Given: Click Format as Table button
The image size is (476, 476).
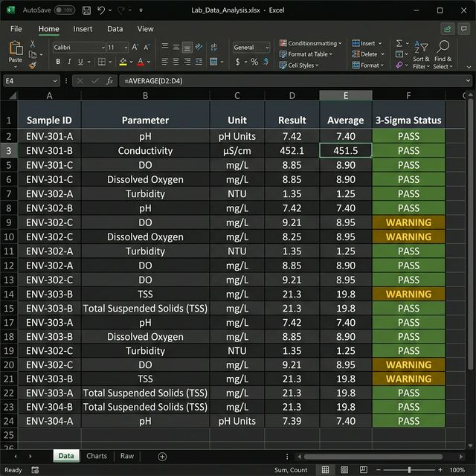Looking at the screenshot, I should (306, 54).
